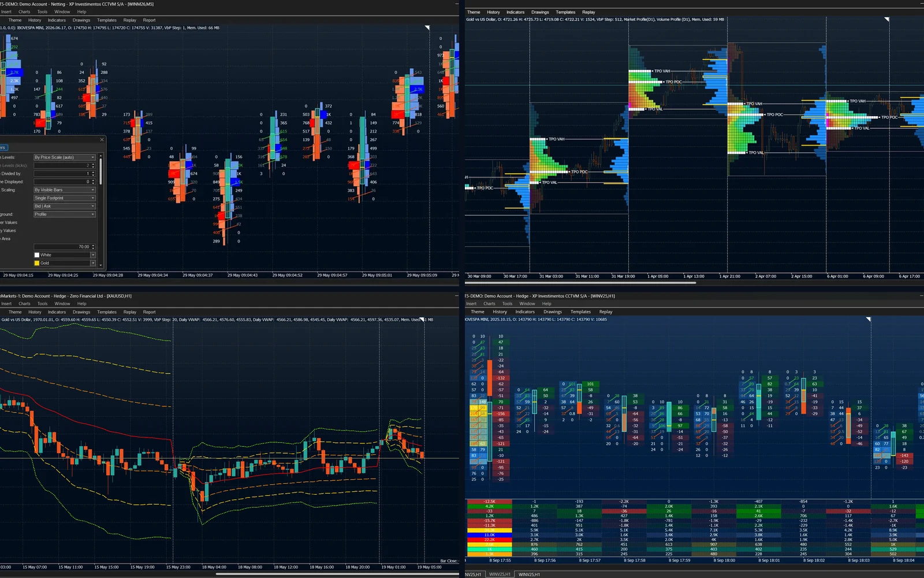Open Insert menu in WINV25,H1 window
Viewport: 924px width, 578px height.
click(x=471, y=303)
